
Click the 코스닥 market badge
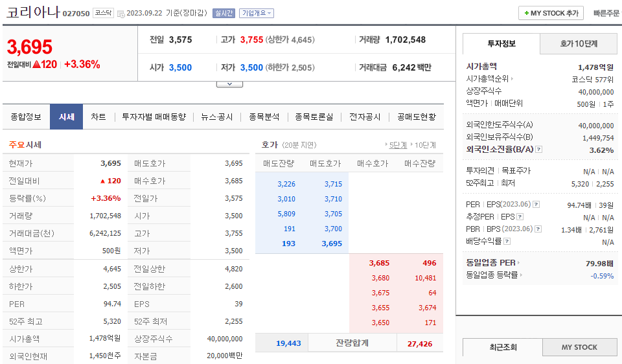pos(103,13)
